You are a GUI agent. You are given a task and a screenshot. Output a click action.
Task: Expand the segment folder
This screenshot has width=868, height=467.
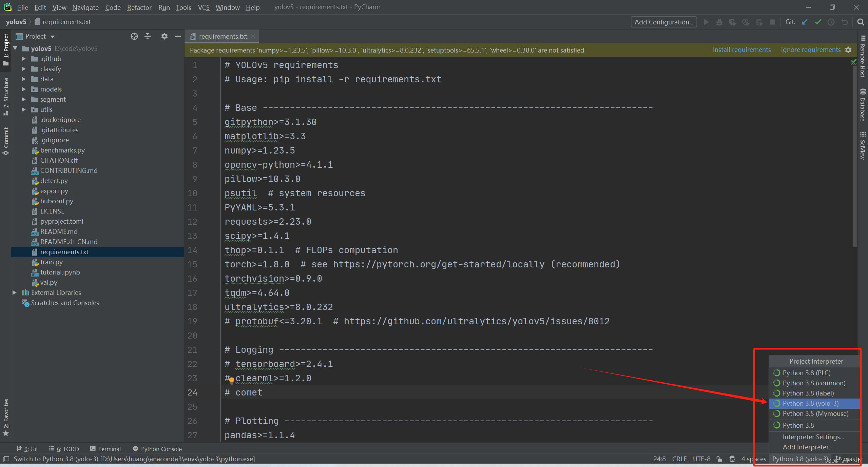[x=23, y=99]
